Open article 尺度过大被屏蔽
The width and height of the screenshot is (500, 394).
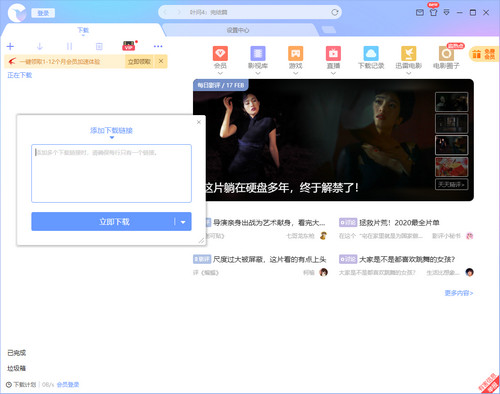[x=269, y=259]
